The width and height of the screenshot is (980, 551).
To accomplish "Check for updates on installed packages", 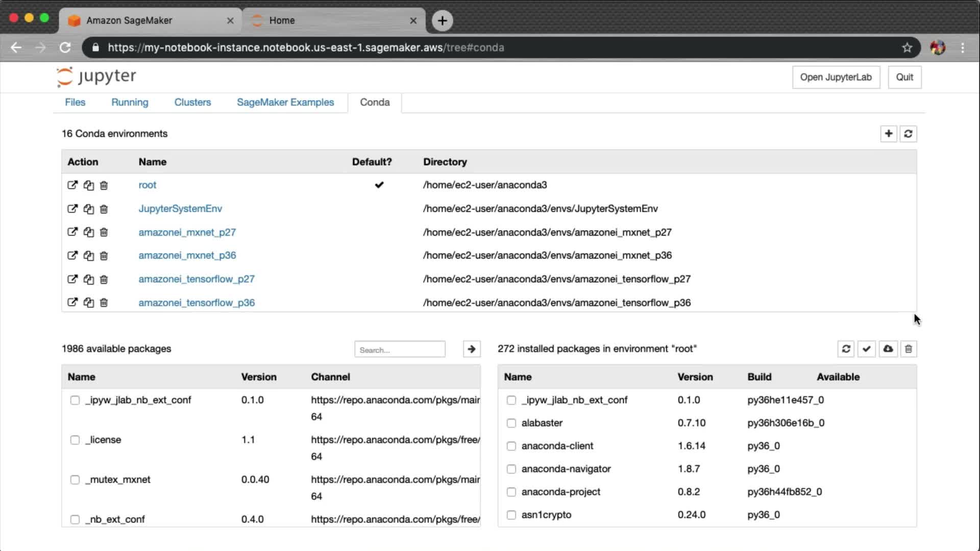I will click(846, 349).
